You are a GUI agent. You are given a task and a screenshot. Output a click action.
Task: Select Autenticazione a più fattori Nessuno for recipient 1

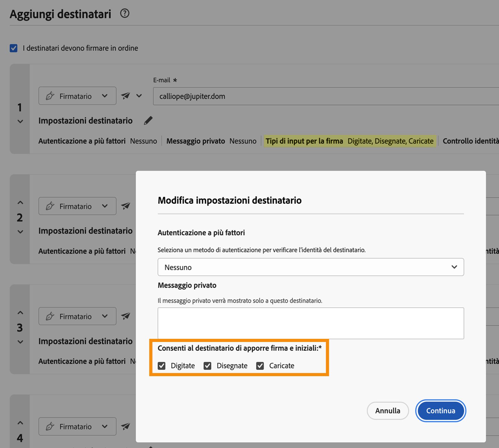(x=98, y=141)
